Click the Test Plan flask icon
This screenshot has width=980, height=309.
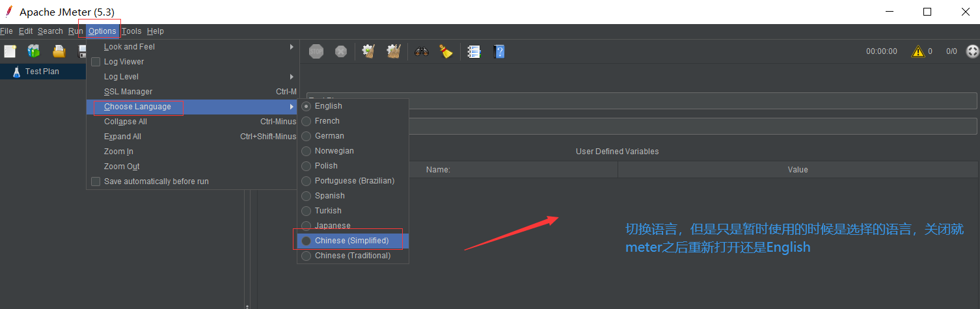[x=16, y=72]
